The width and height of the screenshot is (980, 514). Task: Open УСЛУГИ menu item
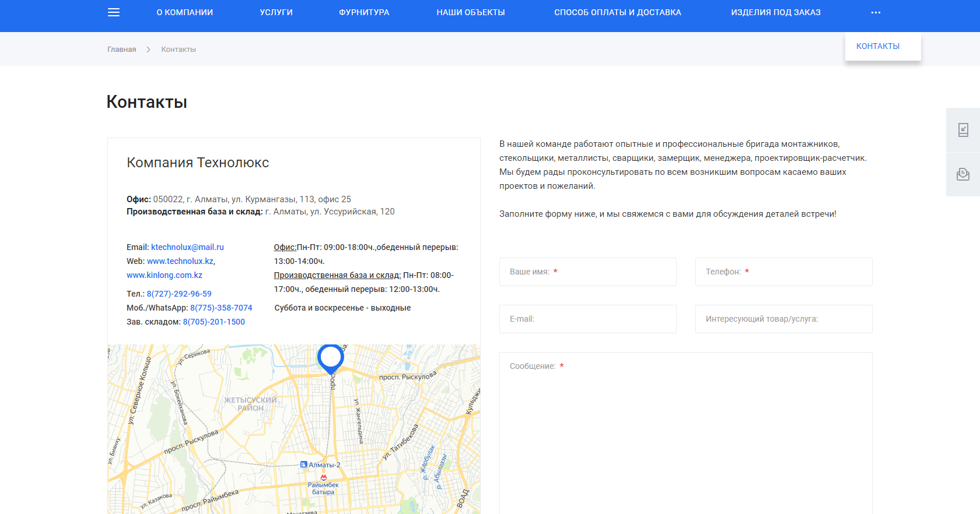(276, 12)
